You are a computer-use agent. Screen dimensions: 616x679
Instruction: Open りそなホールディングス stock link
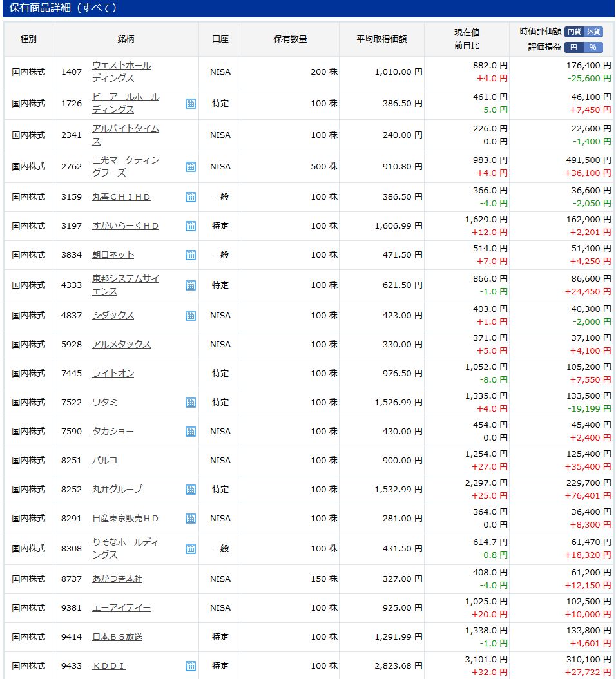click(x=126, y=549)
